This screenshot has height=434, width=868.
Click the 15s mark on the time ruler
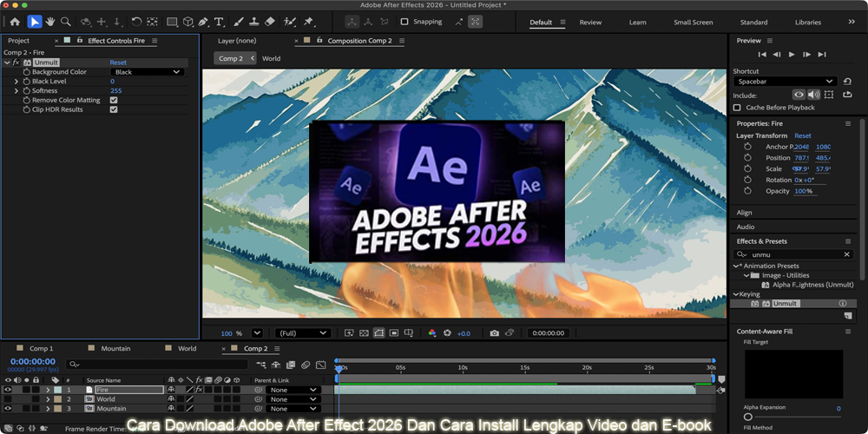pyautogui.click(x=524, y=367)
